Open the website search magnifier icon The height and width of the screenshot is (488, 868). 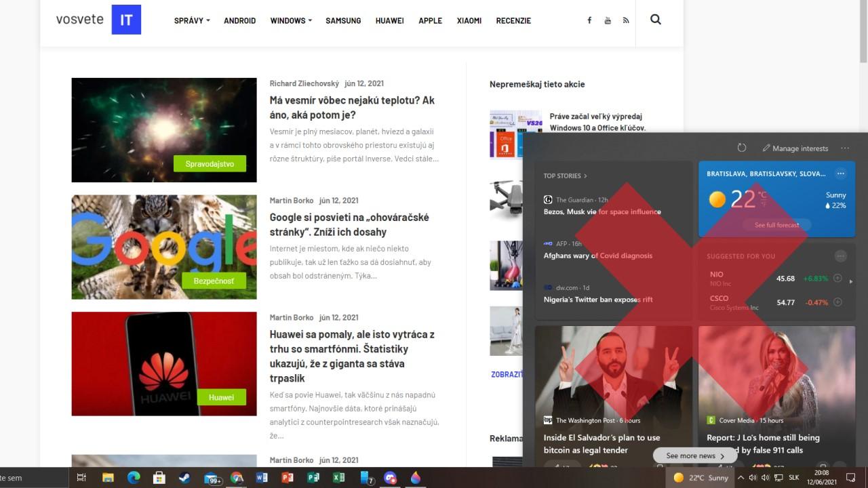click(655, 20)
